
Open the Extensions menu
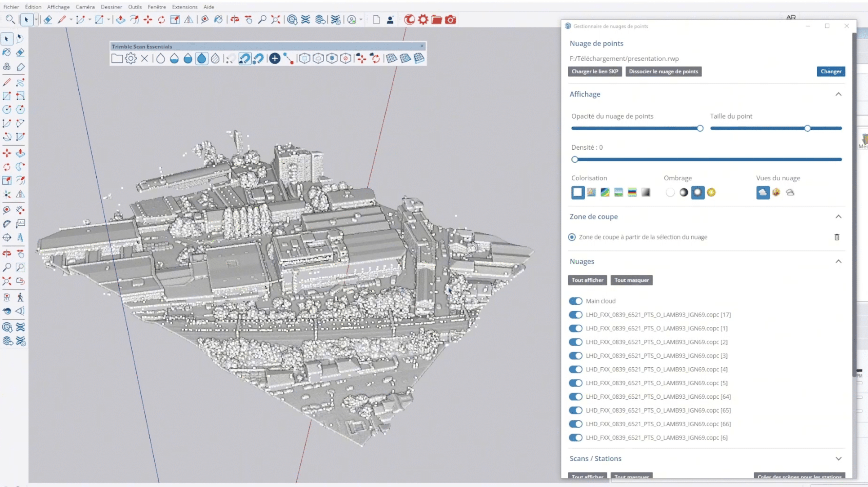tap(184, 7)
